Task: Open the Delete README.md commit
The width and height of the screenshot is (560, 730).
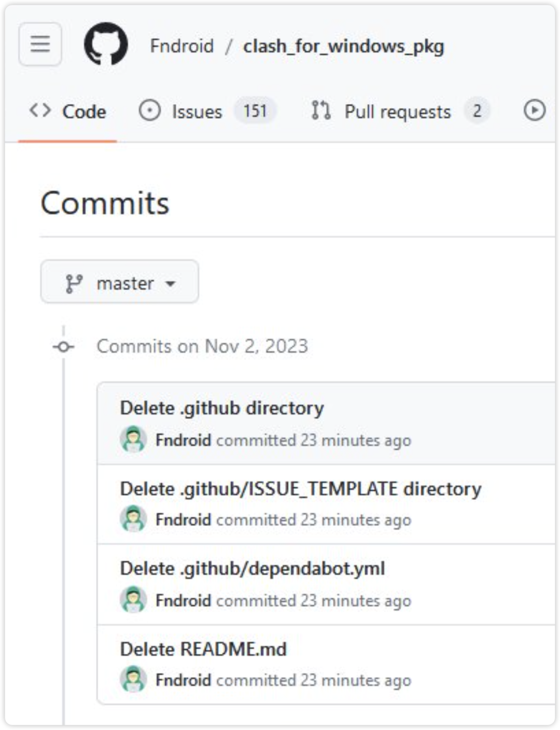Action: 203,649
